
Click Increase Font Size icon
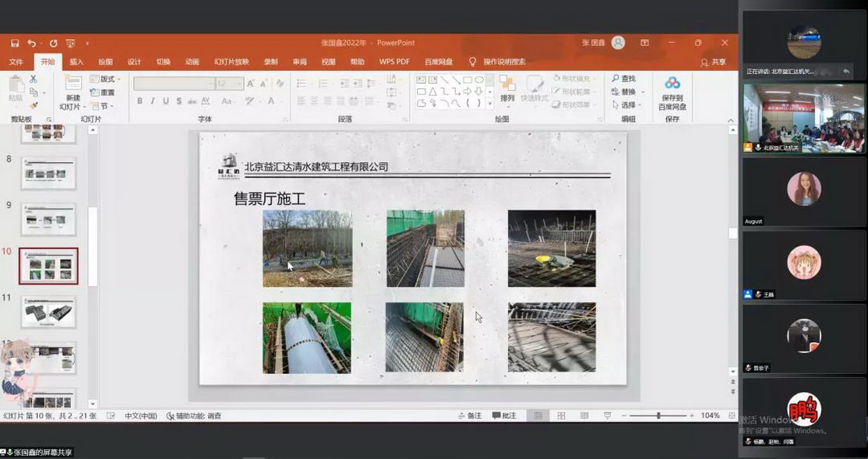250,83
